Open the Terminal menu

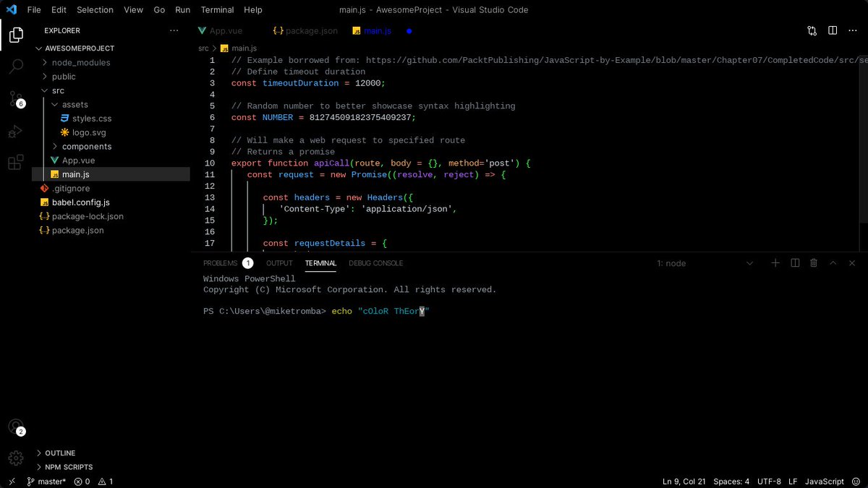coord(217,10)
